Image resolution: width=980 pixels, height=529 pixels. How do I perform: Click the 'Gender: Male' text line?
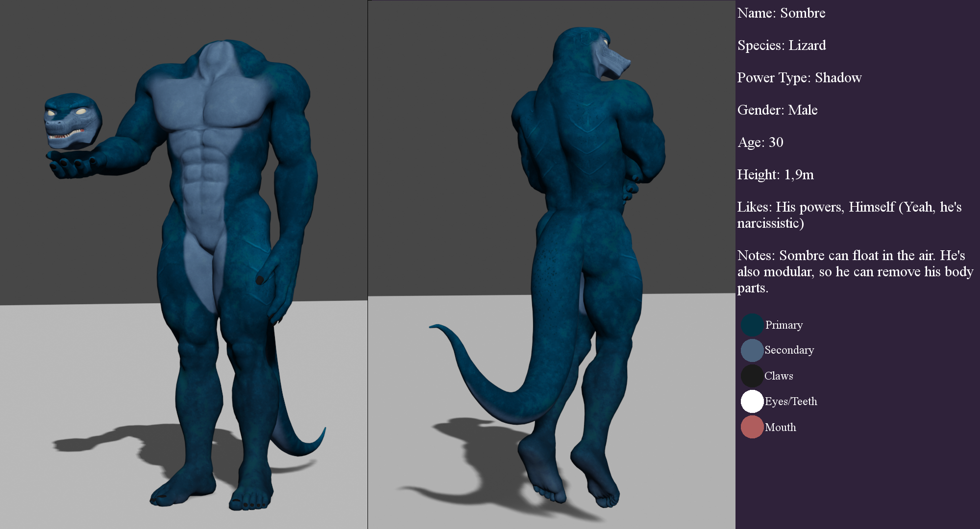777,110
